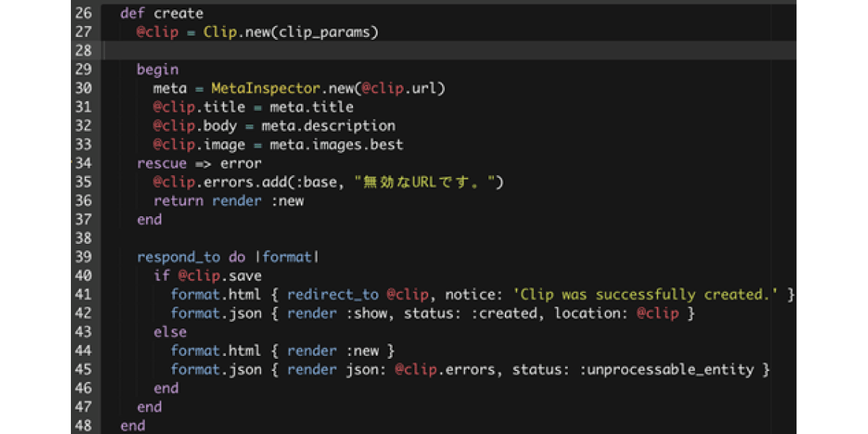Click the "location:" key on line 42
The width and height of the screenshot is (868, 434).
point(591,314)
